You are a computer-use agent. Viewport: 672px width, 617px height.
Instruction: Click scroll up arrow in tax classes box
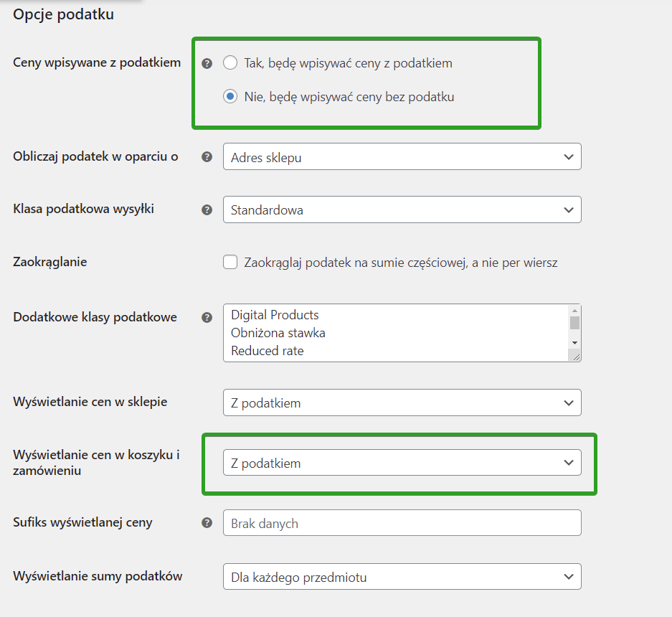574,311
